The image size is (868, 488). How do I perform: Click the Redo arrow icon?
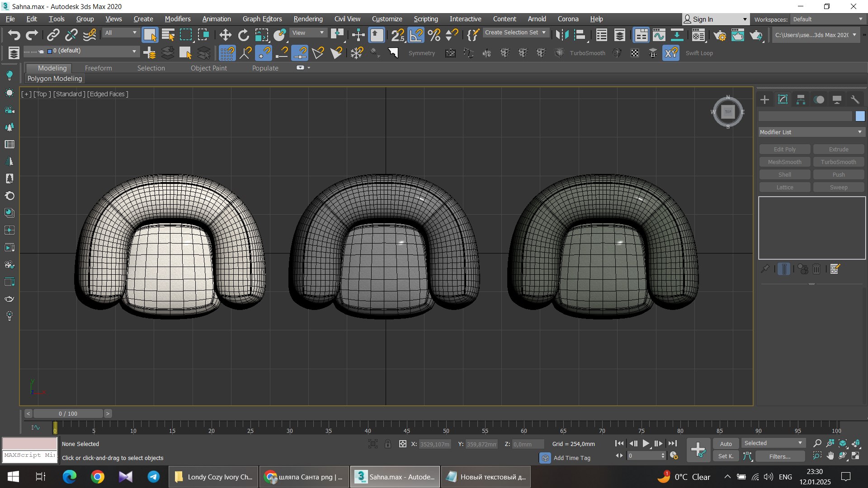[x=32, y=35]
